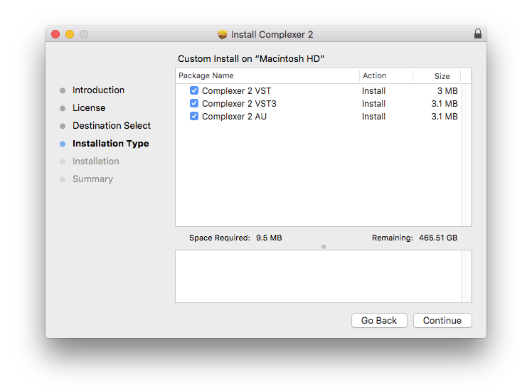Open the Destination Select step
Viewport: 532px width, 392px height.
coord(112,126)
